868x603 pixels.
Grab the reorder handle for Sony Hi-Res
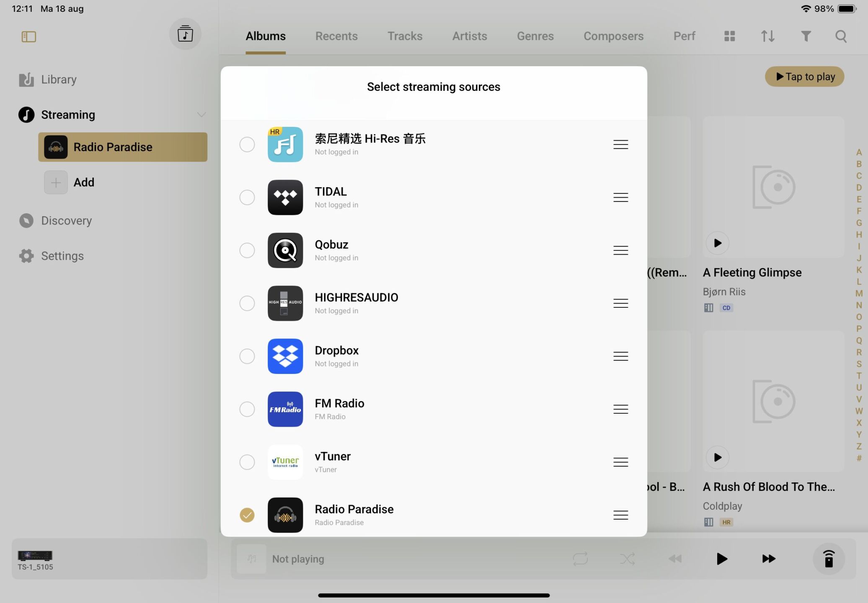point(620,144)
